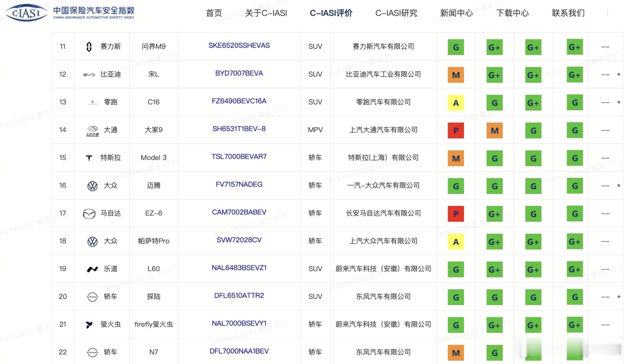627x364 pixels.
Task: Click the yellow A rating for 帕萨特Pro
Action: pyautogui.click(x=456, y=242)
